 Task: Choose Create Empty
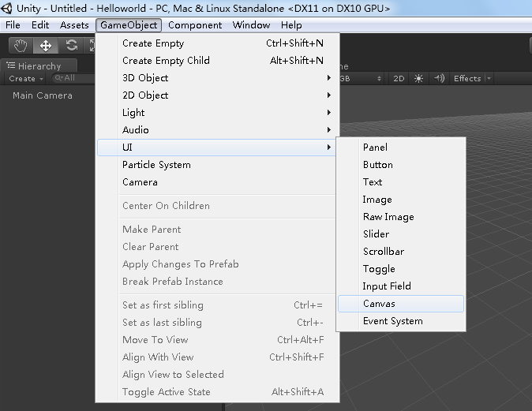[216, 43]
